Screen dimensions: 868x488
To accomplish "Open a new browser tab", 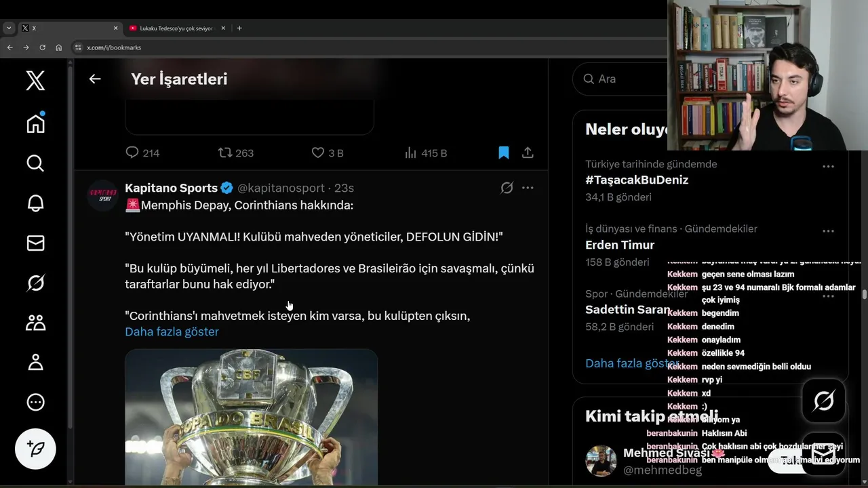I will tap(239, 28).
